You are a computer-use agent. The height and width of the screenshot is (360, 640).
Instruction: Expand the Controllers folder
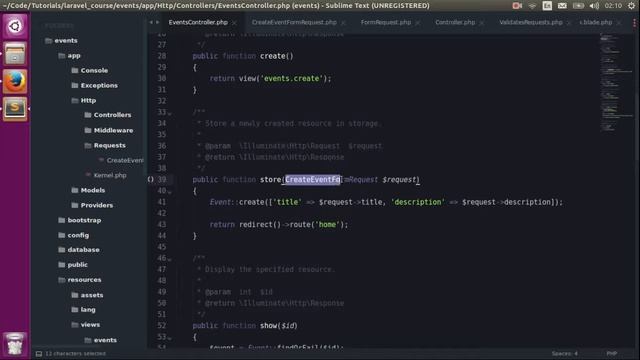88,115
